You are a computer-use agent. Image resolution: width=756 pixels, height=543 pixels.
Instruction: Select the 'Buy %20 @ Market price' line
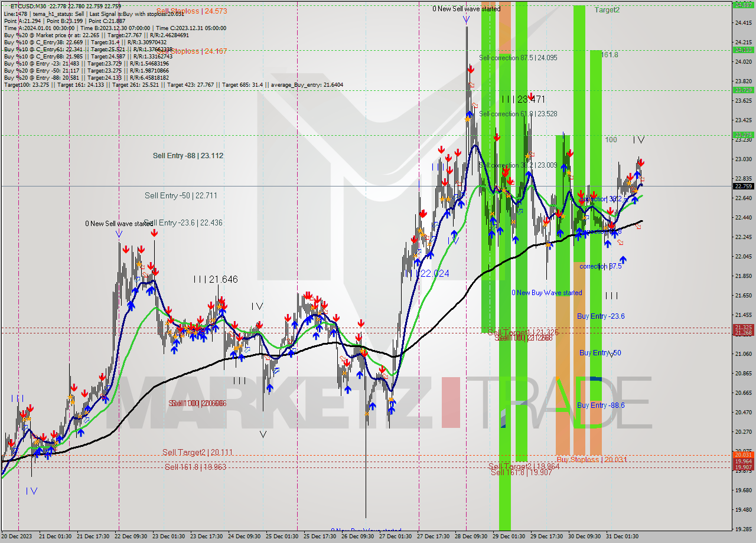97,35
